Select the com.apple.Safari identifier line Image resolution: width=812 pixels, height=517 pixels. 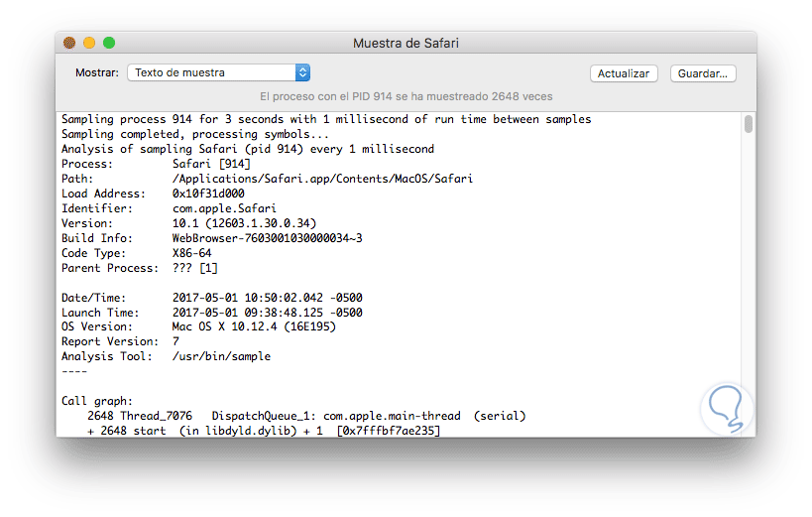tap(169, 208)
